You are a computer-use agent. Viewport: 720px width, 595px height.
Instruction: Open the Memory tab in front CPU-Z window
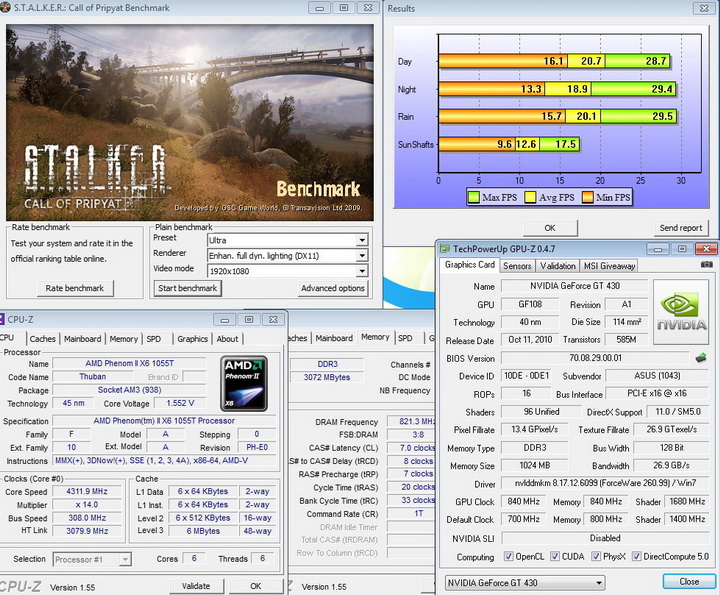pos(124,339)
